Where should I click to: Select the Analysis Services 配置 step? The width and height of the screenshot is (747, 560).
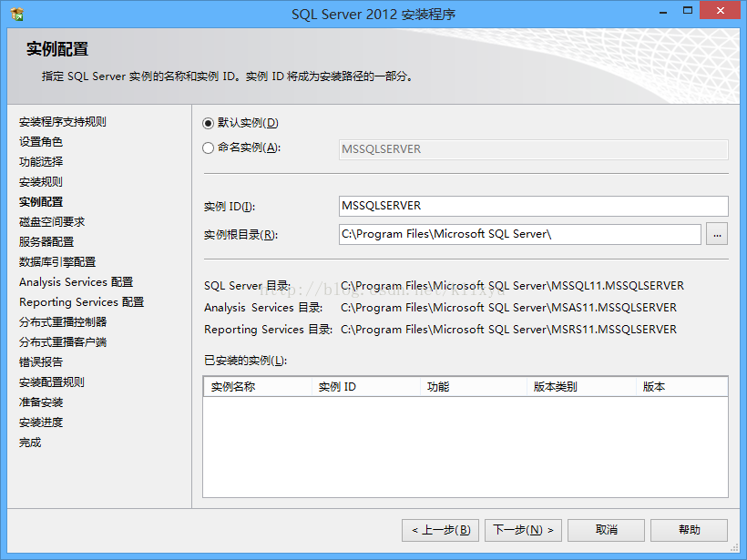[x=77, y=282]
